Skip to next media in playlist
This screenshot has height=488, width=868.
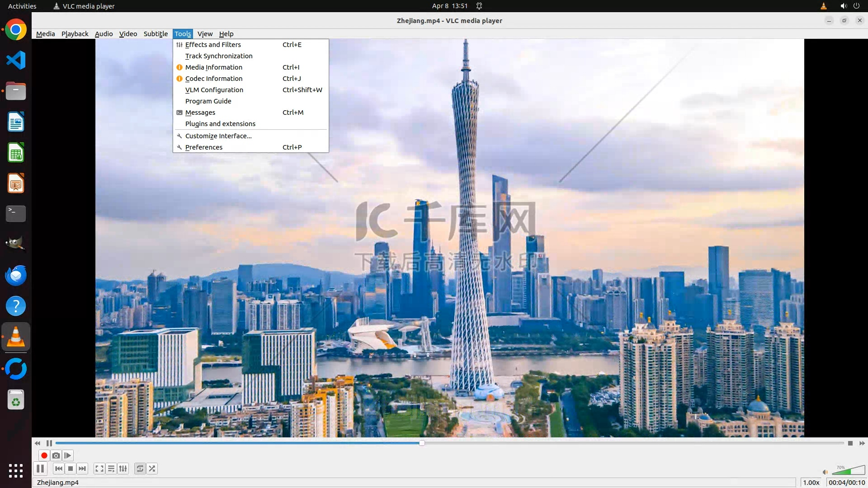pyautogui.click(x=82, y=469)
